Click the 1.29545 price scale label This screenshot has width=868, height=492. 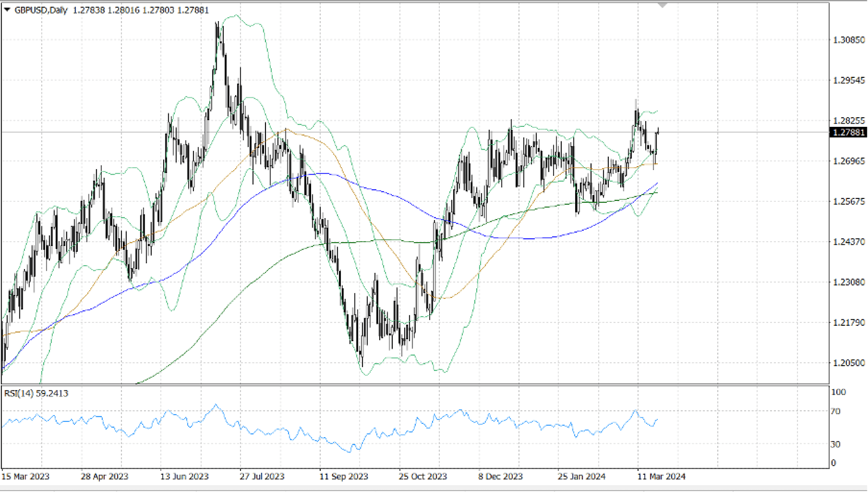pyautogui.click(x=849, y=80)
